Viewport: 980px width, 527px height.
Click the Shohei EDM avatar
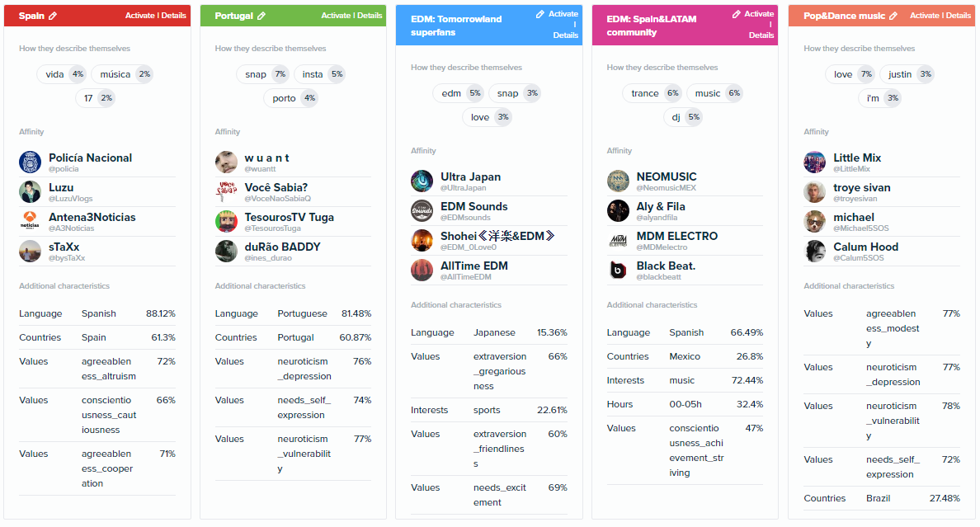click(422, 241)
